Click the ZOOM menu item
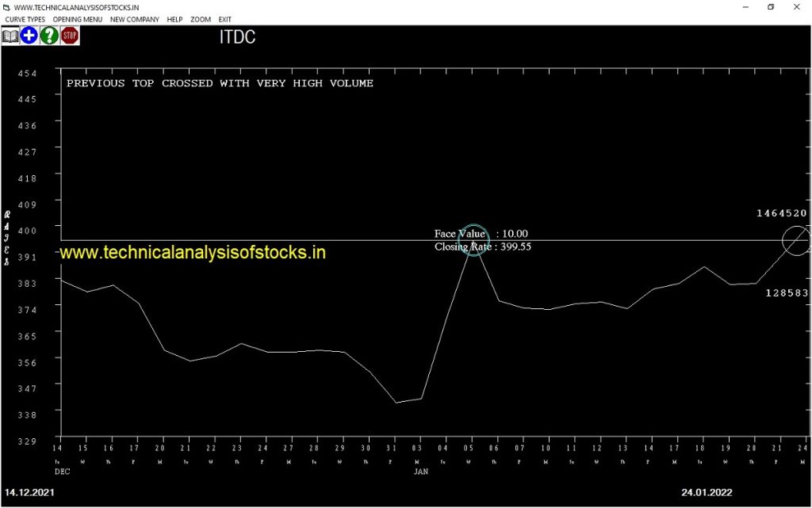This screenshot has width=812, height=508. click(x=201, y=19)
